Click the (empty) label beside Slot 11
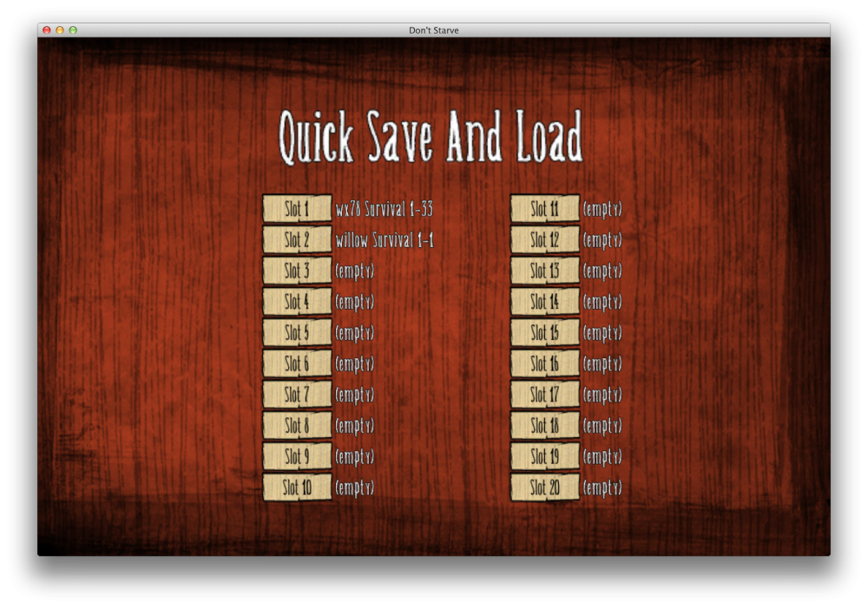The image size is (868, 608). pyautogui.click(x=602, y=209)
